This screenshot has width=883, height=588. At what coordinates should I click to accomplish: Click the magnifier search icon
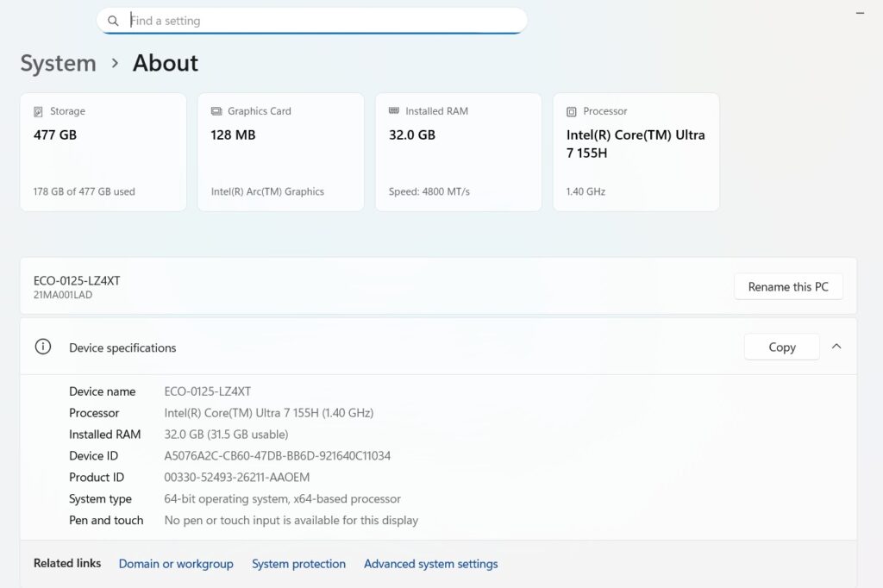pos(113,21)
